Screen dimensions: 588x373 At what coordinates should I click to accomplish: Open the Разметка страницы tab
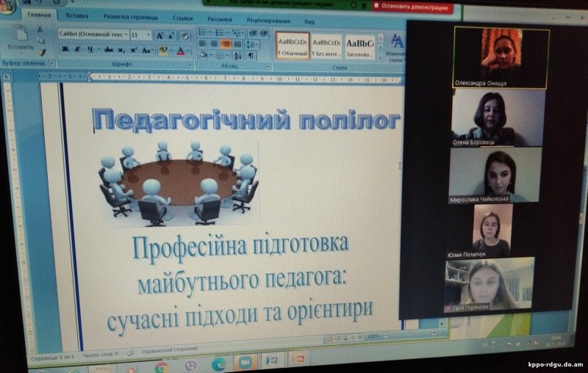click(131, 17)
